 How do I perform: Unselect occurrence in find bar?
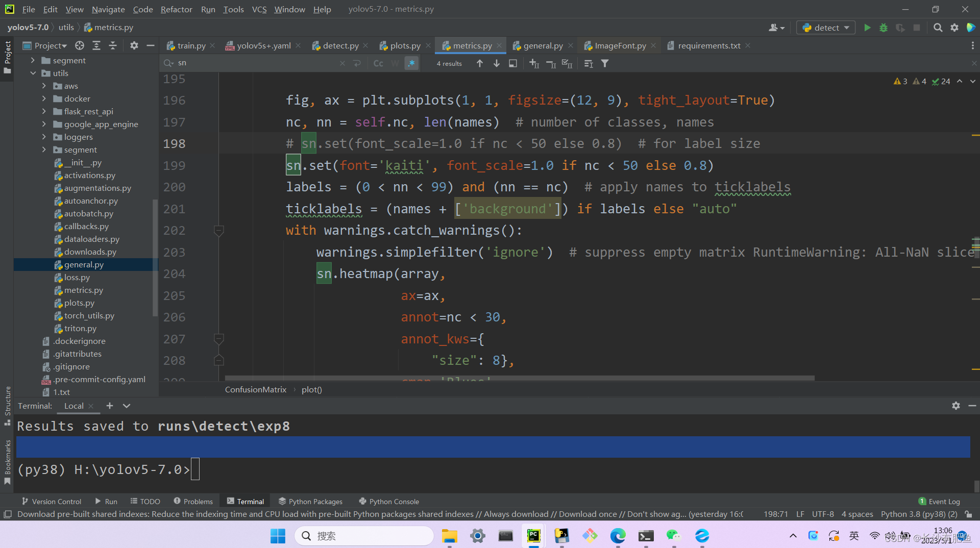[x=551, y=63]
